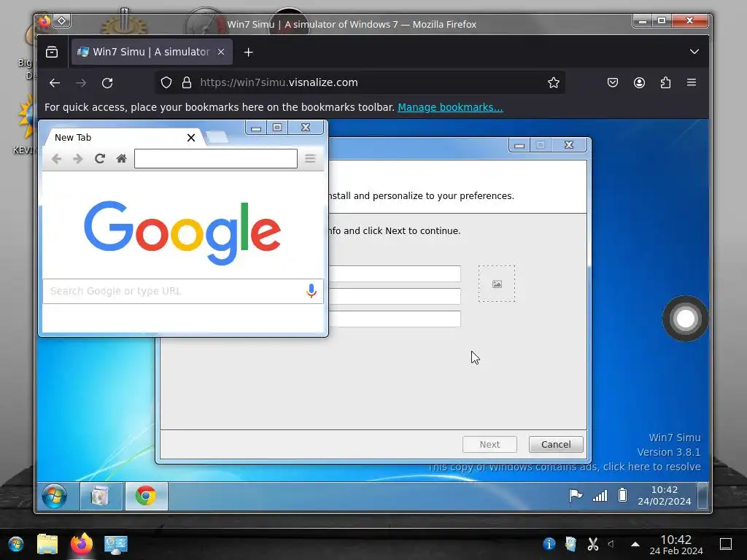Click the 10:42 clock in Win7 Simu taskbar

click(664, 495)
